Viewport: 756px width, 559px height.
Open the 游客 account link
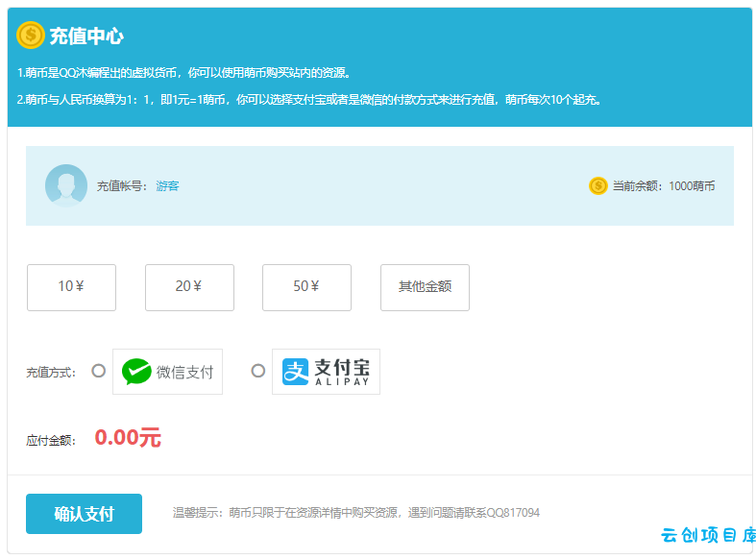point(167,186)
